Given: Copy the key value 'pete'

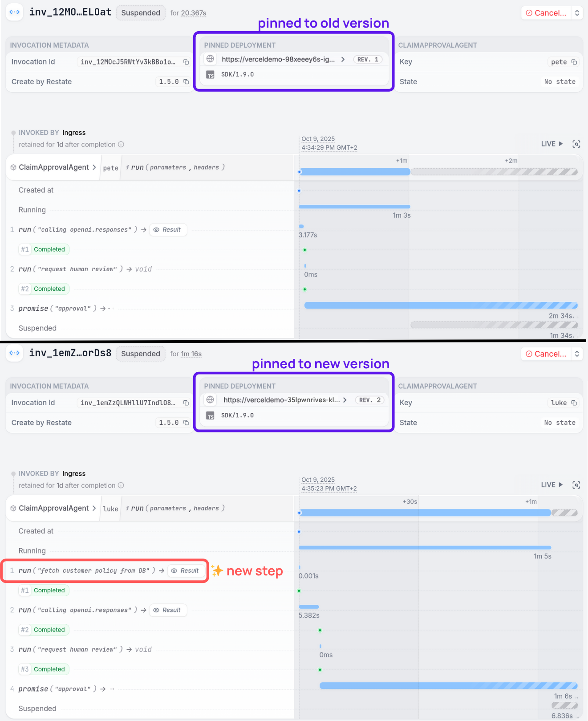Looking at the screenshot, I should click(574, 62).
